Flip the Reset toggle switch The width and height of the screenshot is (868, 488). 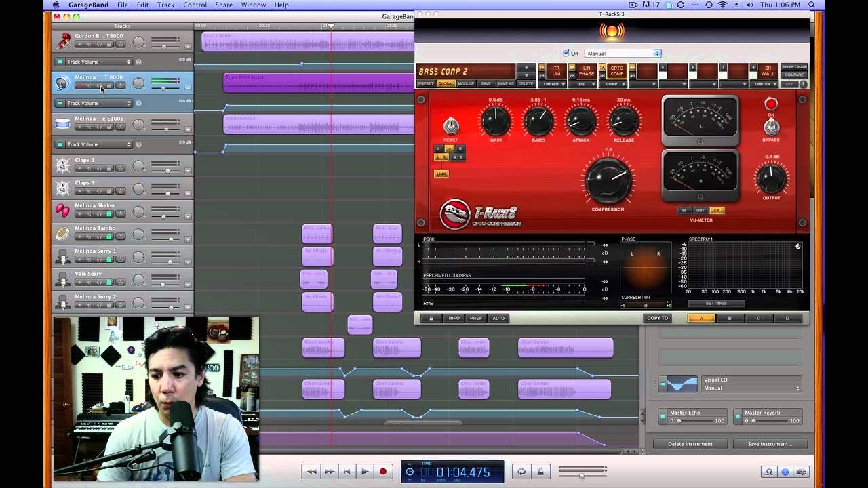[x=450, y=125]
